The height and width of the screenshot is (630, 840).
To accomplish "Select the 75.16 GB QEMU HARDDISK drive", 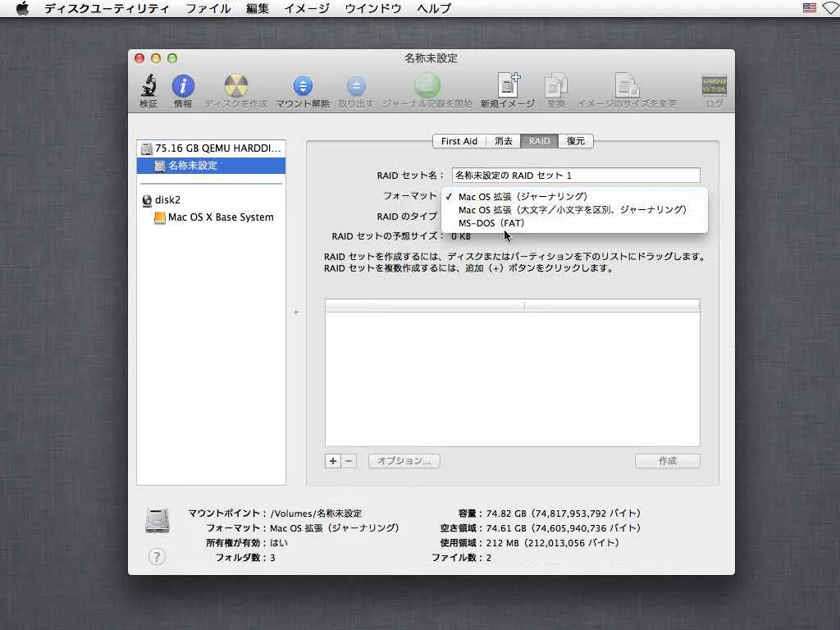I will (x=211, y=148).
